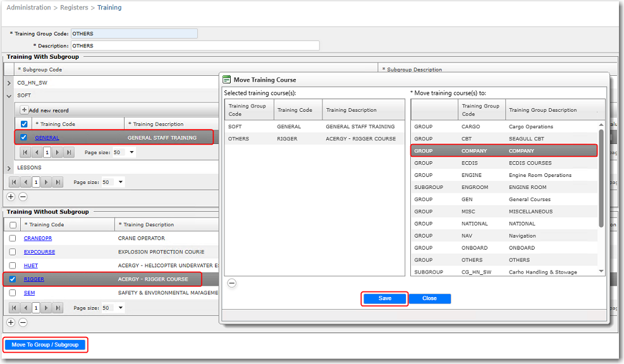The width and height of the screenshot is (624, 364).
Task: Open the EXPCOURSE training code link
Action: [39, 252]
